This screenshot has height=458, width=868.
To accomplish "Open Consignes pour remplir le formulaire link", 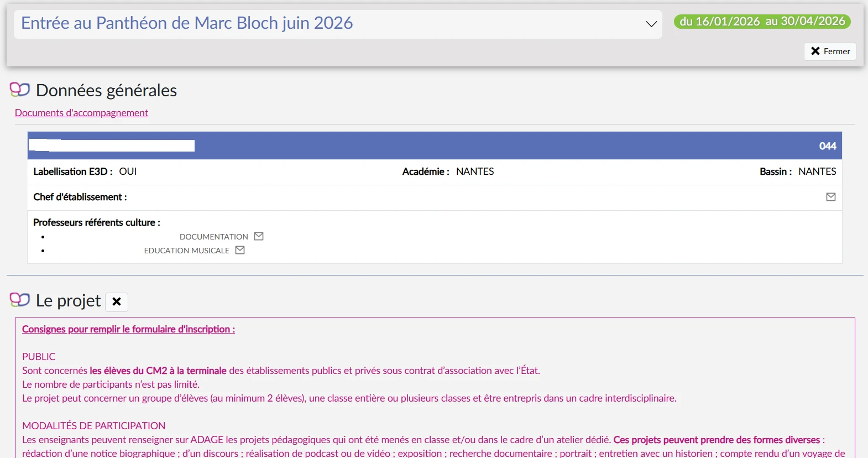I will click(128, 329).
